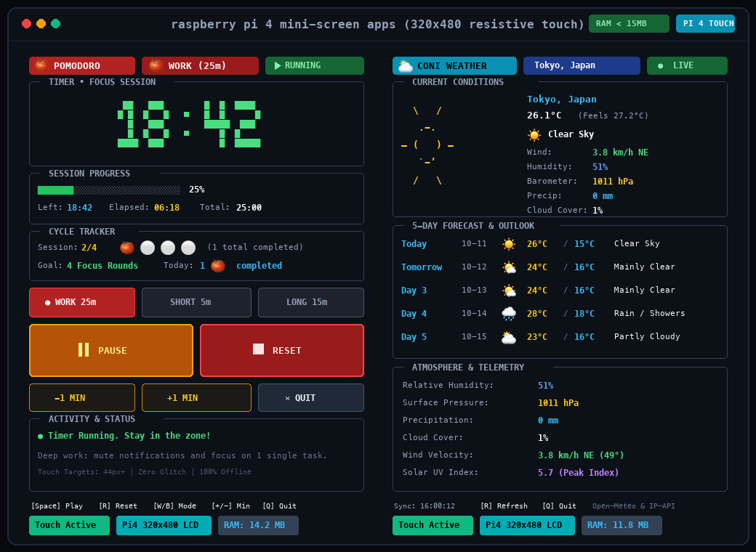This screenshot has width=756, height=552.
Task: Click Today's sun forecast icon
Action: pos(509,244)
